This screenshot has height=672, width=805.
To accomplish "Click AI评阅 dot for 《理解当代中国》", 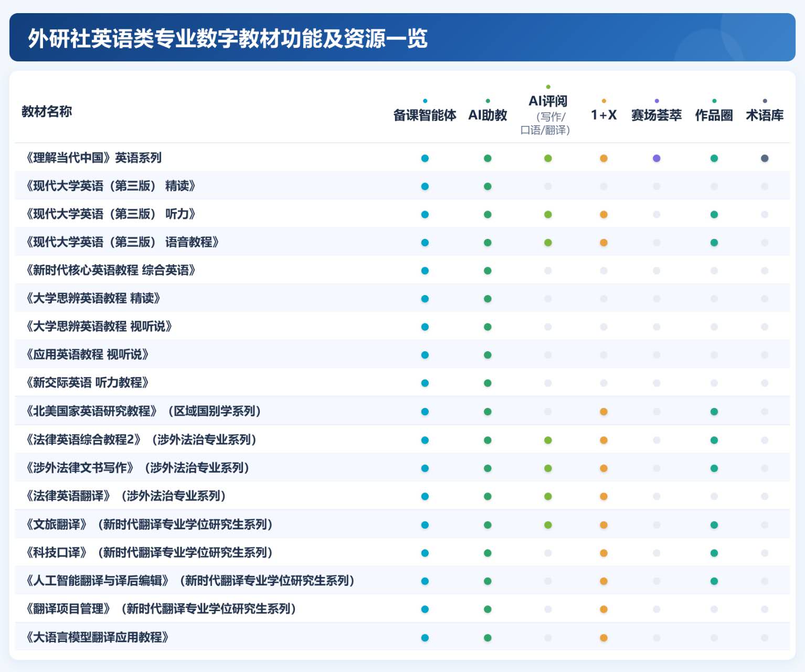I will [548, 158].
